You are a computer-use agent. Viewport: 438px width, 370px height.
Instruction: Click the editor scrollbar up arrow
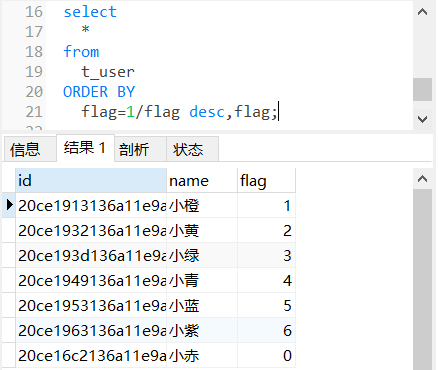[422, 12]
